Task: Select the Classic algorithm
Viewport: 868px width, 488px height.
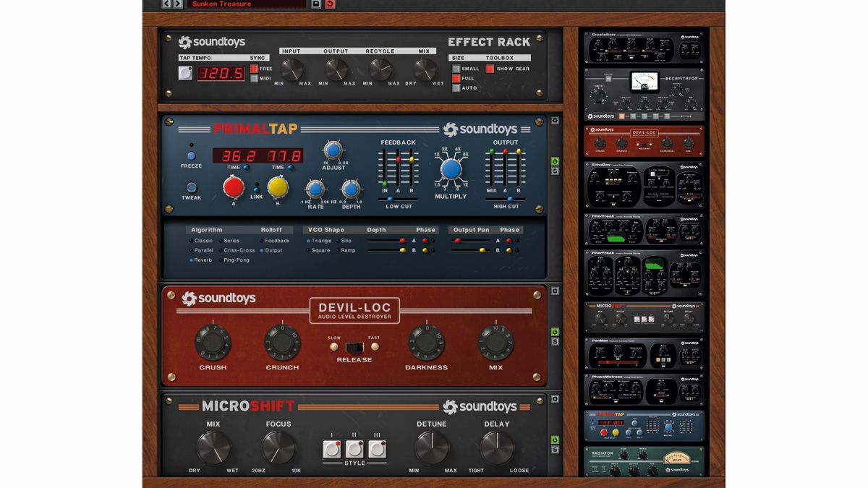Action: click(x=201, y=241)
